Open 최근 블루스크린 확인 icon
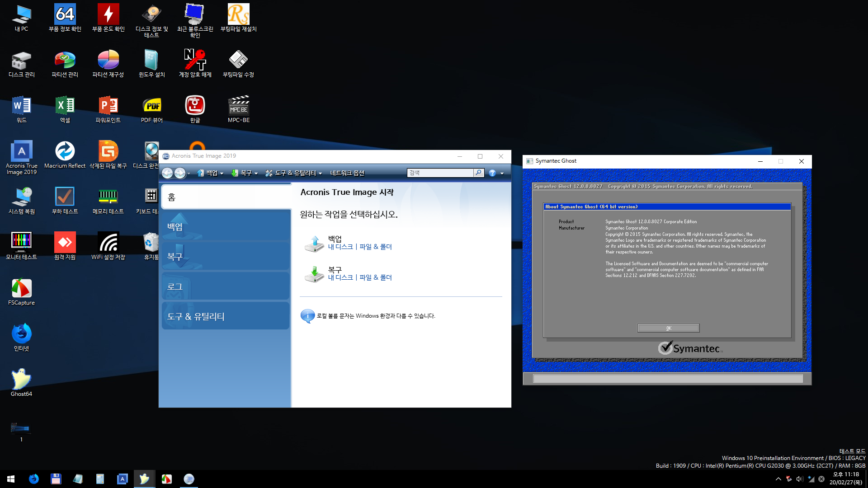This screenshot has width=868, height=488. coord(195,21)
